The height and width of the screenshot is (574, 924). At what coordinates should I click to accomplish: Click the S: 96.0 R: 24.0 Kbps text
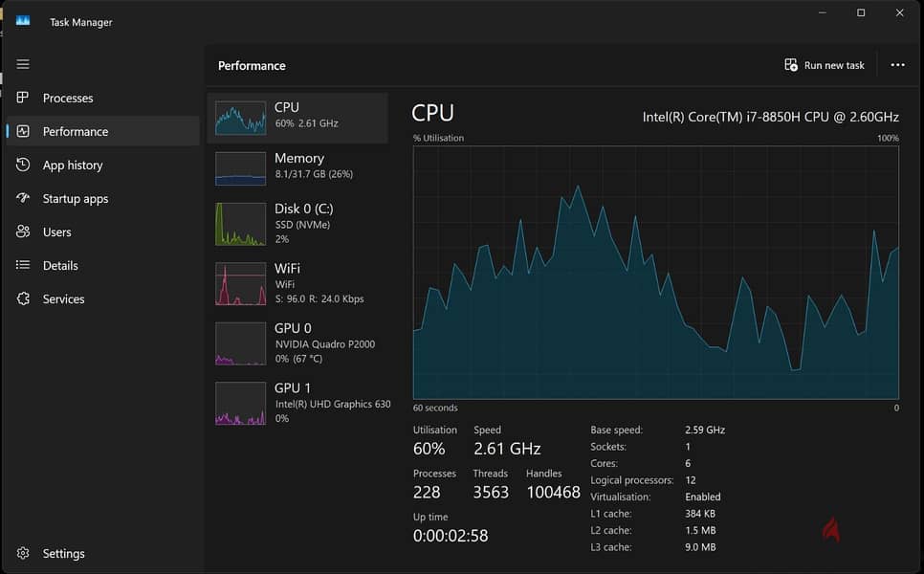click(x=319, y=298)
